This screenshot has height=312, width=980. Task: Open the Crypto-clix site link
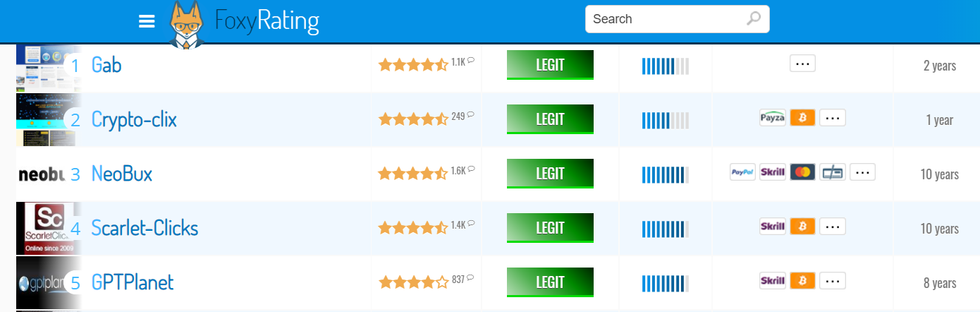pyautogui.click(x=134, y=119)
